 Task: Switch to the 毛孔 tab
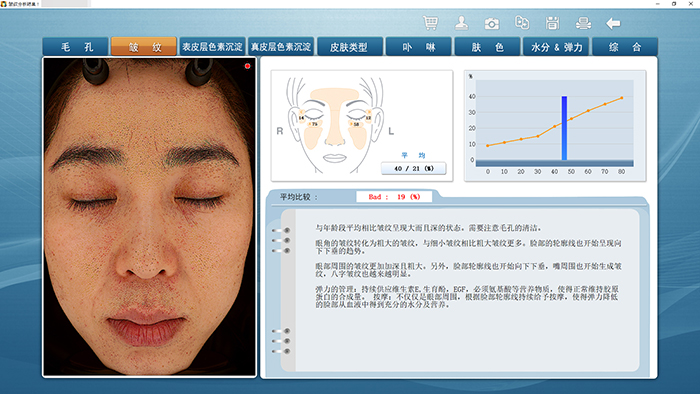[x=75, y=47]
